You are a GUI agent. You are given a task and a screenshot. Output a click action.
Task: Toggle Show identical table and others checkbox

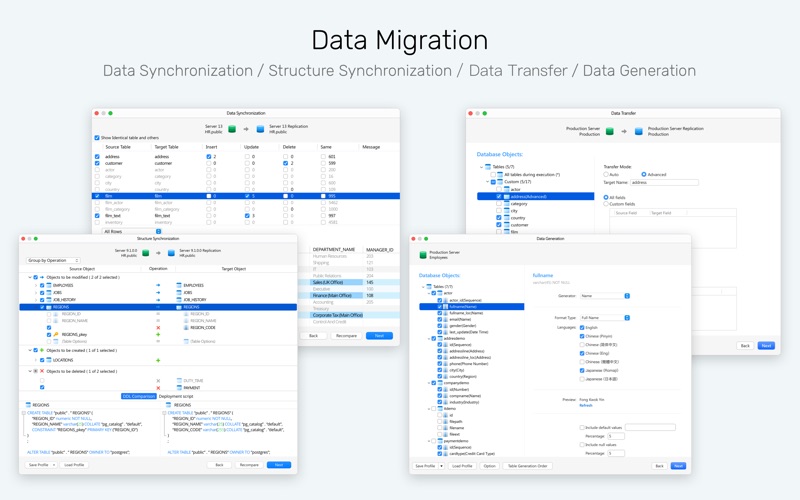pos(97,138)
